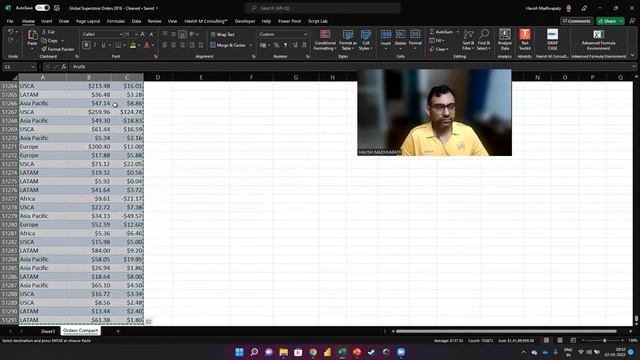This screenshot has height=360, width=640.
Task: Open the Calibri font name dropdown
Action: pyautogui.click(x=121, y=34)
